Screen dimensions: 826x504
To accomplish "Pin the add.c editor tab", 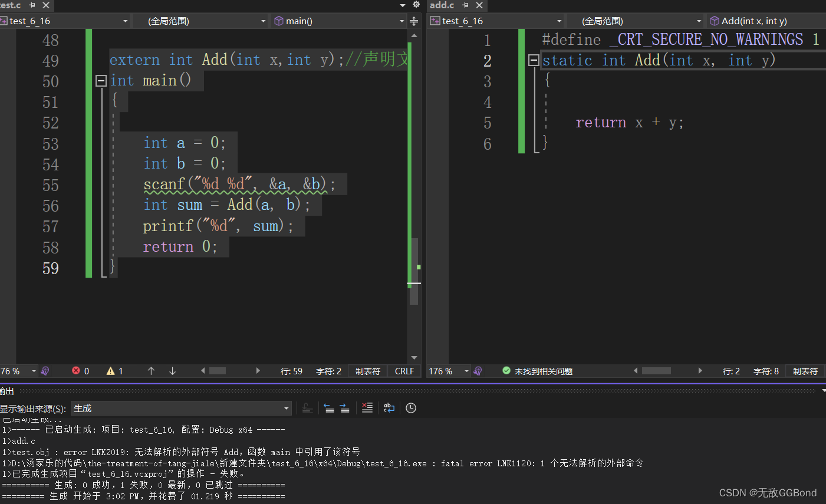I will 465,5.
